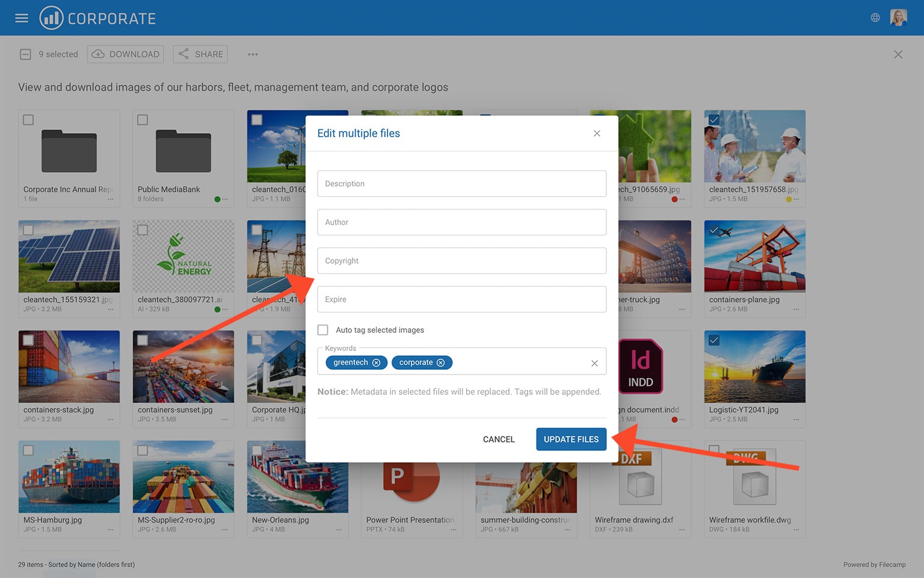Open options menu for containers-stack.jpg
Image resolution: width=924 pixels, height=578 pixels.
(111, 420)
